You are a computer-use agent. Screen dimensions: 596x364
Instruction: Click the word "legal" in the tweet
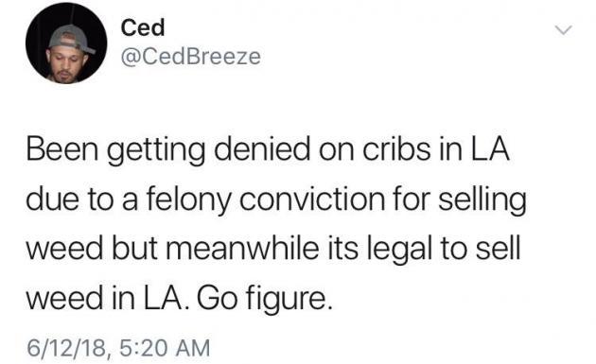pyautogui.click(x=398, y=250)
